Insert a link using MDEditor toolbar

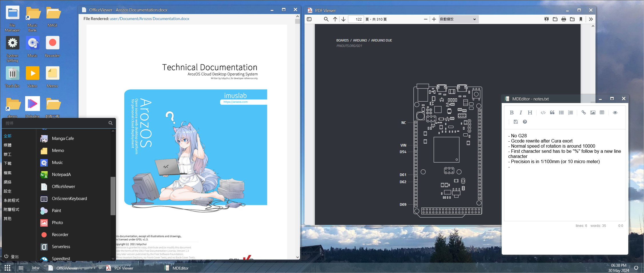583,113
